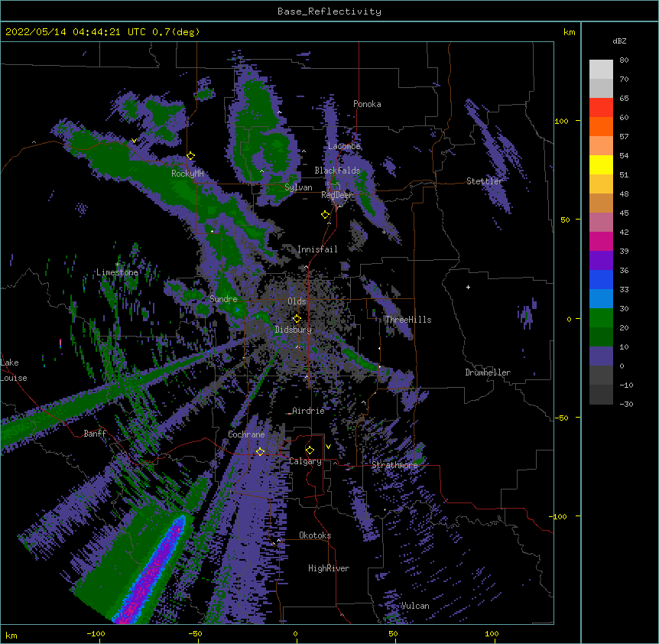
Task: Click yellow diamond marker below Cochrane label
Action: point(261,451)
